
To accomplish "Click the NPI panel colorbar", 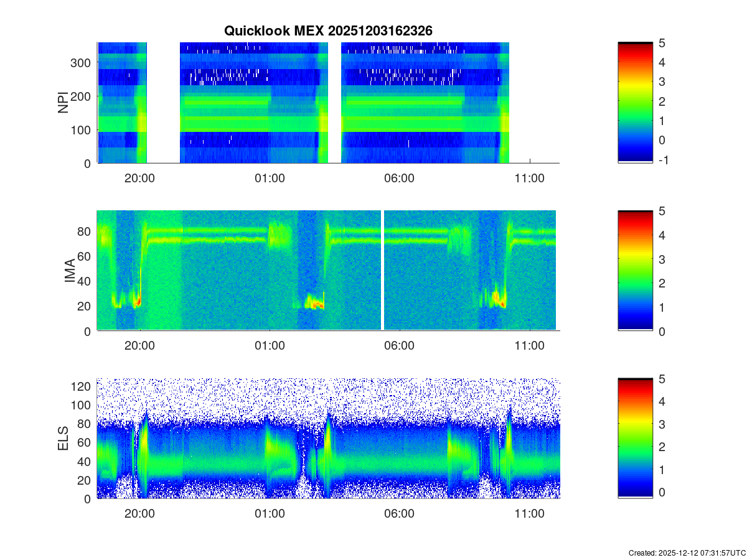I will click(x=635, y=103).
